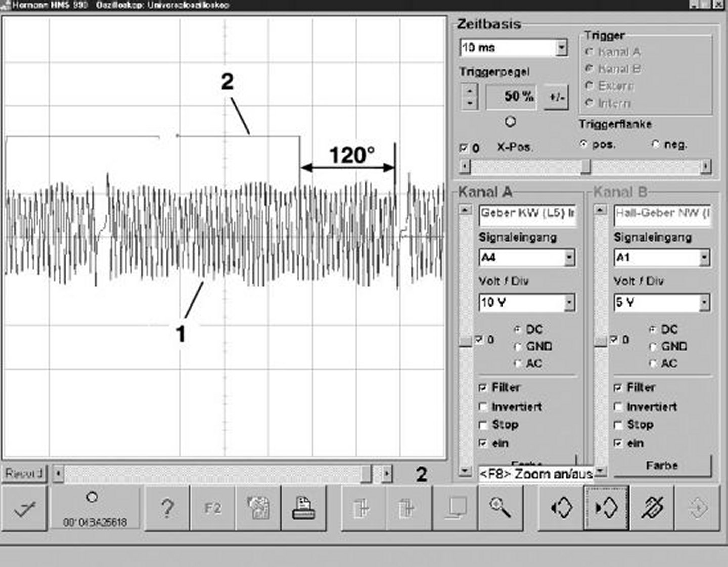The image size is (728, 567).
Task: Click the magnifier zoom icon
Action: 500,508
